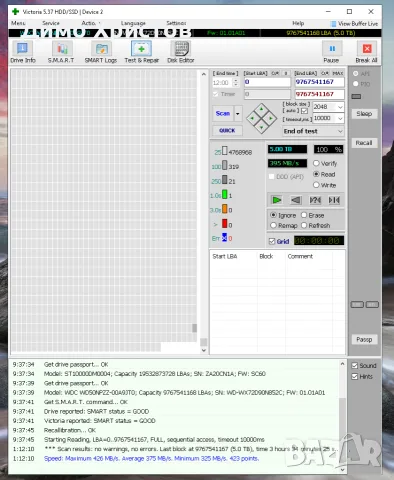Click the gray rewind playback button
Viewport: 394px width, 480px height.
(x=296, y=200)
